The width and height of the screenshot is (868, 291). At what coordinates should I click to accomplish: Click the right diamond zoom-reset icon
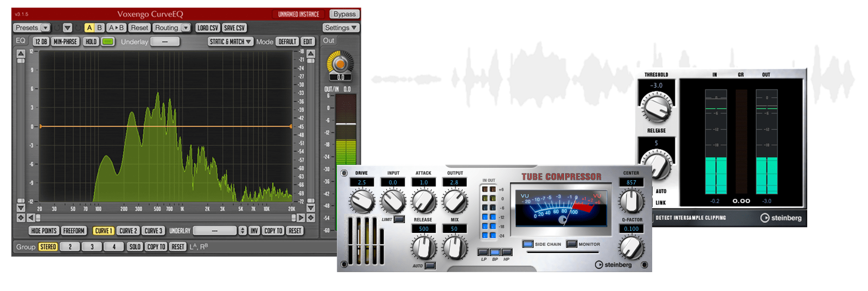coord(311,218)
